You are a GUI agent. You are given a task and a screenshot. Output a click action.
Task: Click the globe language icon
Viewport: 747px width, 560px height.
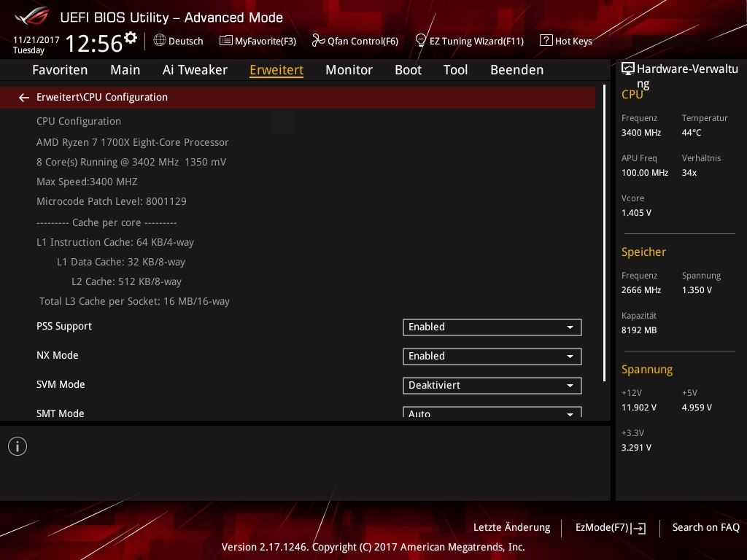click(160, 41)
